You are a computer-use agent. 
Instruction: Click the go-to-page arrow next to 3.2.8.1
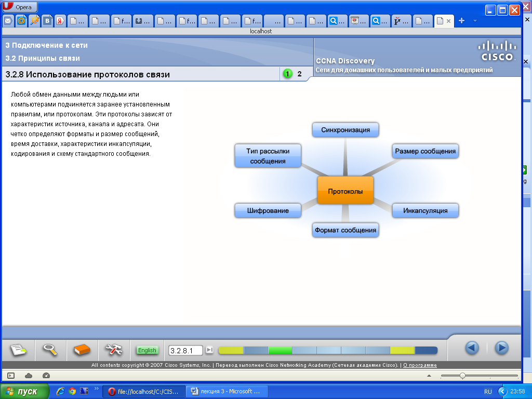[210, 350]
